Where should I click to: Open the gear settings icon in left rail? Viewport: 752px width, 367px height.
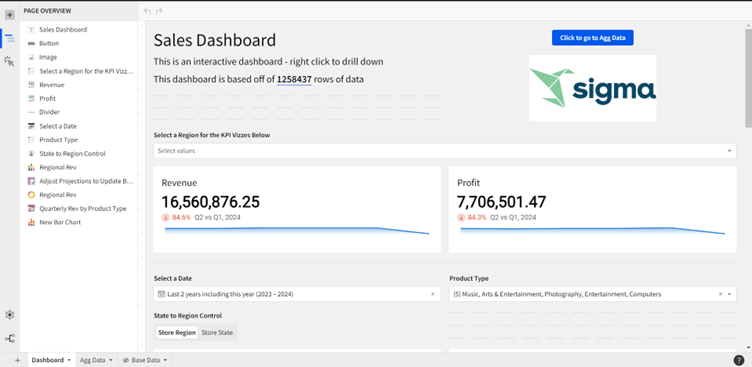10,315
